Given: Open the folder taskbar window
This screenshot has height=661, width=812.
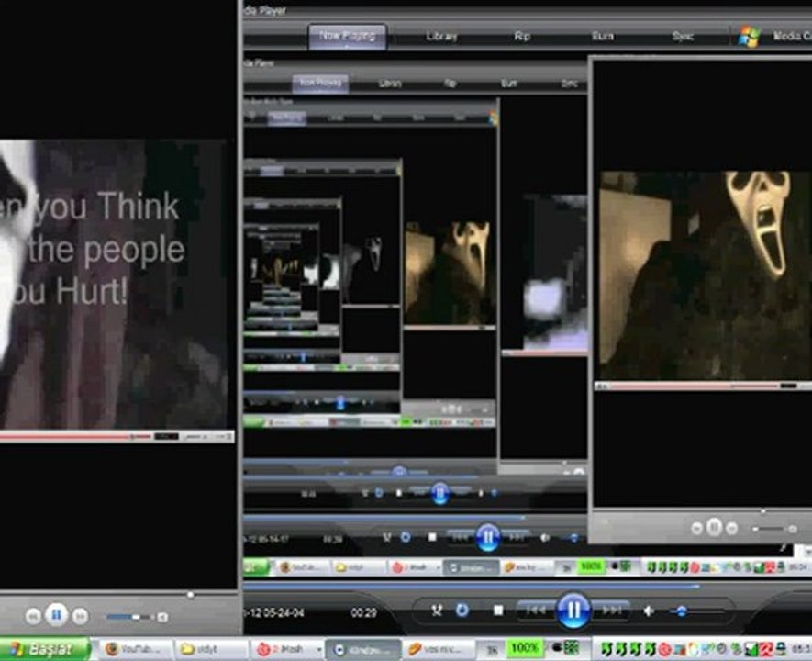Looking at the screenshot, I should (211, 649).
